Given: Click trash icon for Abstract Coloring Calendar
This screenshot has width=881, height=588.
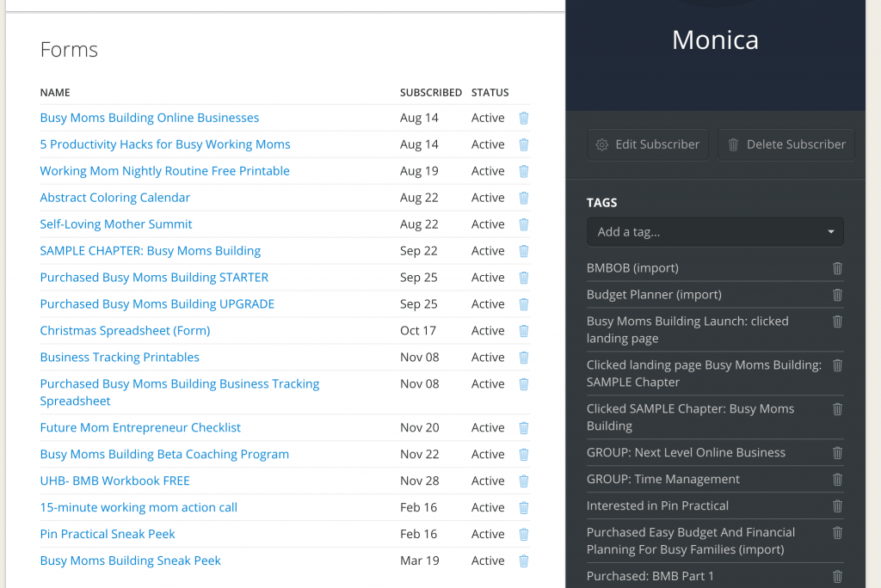Looking at the screenshot, I should (x=524, y=198).
